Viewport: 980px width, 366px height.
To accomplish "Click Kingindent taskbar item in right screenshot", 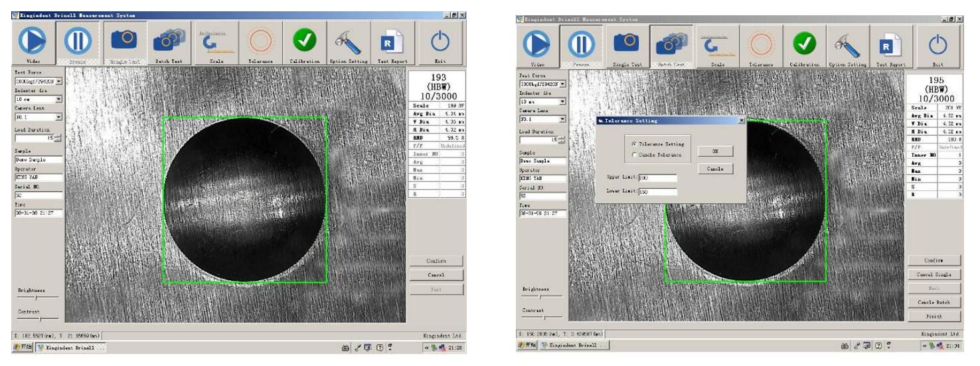I will click(574, 345).
